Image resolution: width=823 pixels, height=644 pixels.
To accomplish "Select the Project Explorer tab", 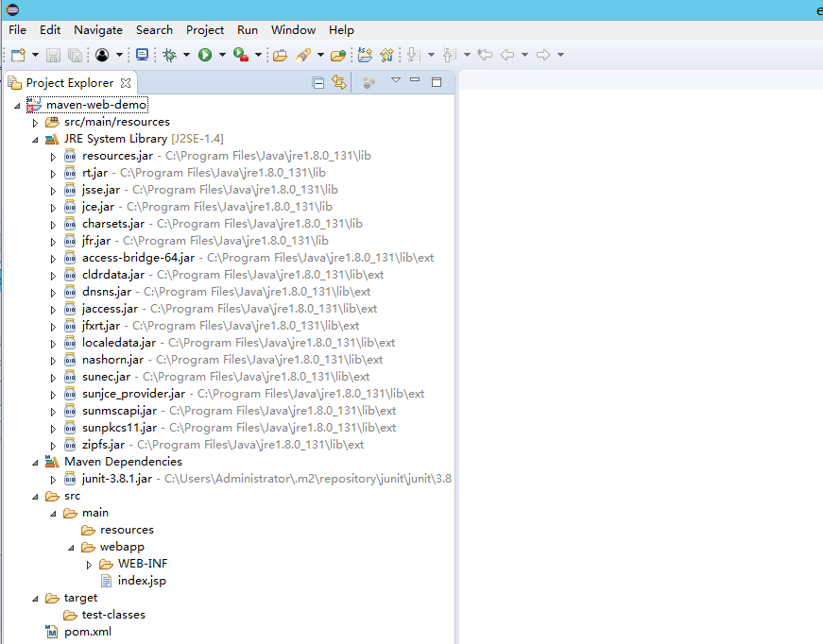I will (x=69, y=83).
